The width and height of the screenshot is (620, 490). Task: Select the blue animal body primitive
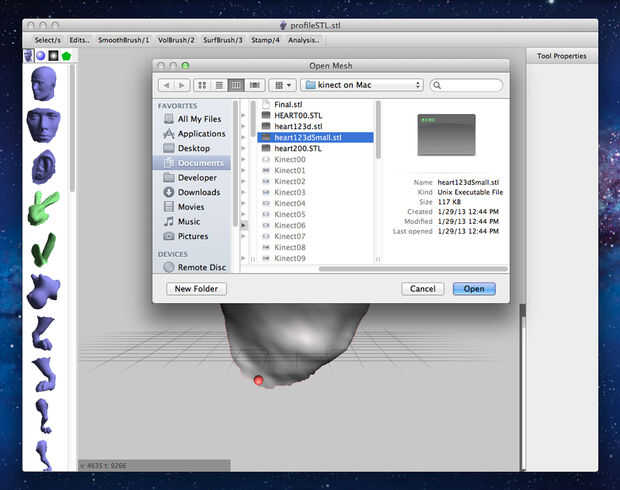[43, 291]
